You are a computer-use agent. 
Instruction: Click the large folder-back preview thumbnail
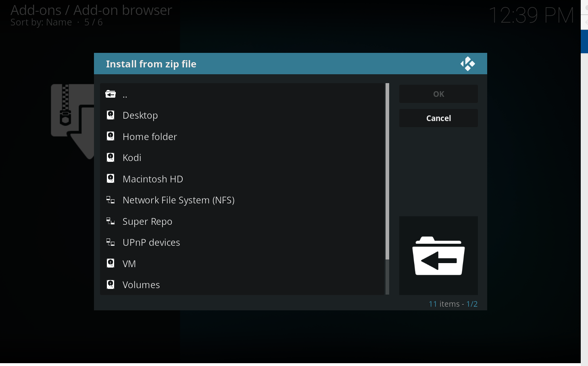438,255
